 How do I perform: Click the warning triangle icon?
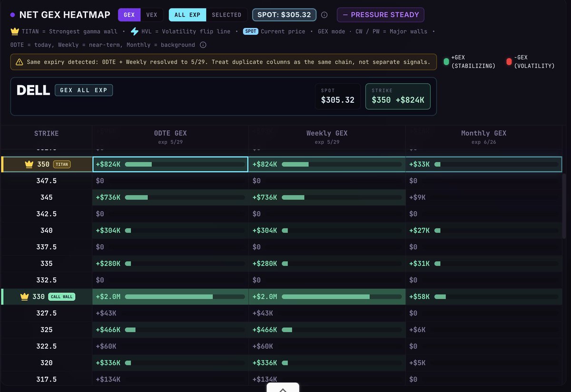(19, 62)
